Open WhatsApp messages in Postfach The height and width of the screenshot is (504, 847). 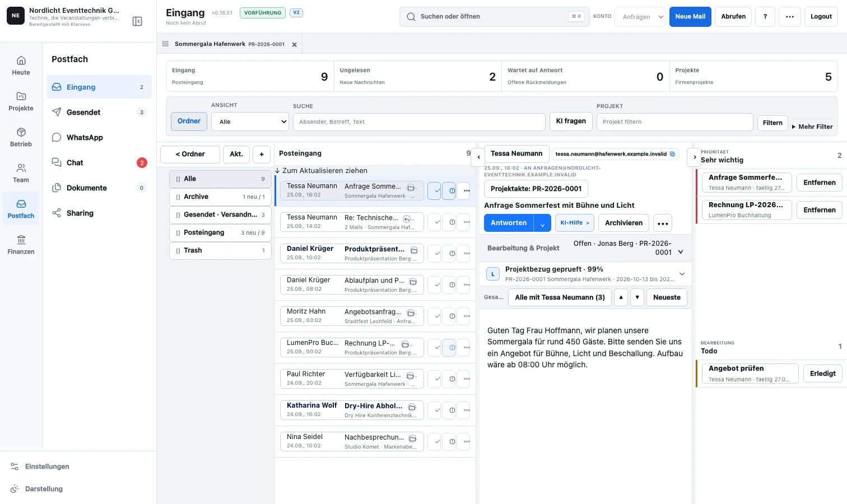[x=99, y=137]
